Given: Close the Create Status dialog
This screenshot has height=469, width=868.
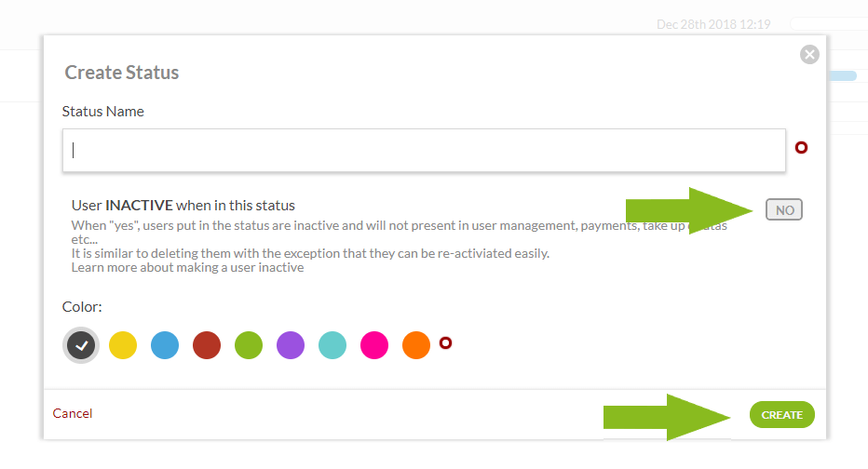Looking at the screenshot, I should pos(809,55).
